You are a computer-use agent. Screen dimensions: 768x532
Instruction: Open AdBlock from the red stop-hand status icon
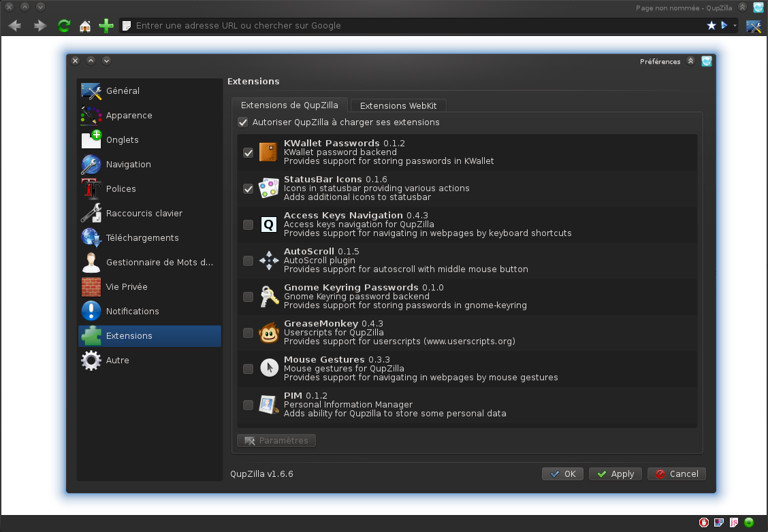[x=704, y=522]
